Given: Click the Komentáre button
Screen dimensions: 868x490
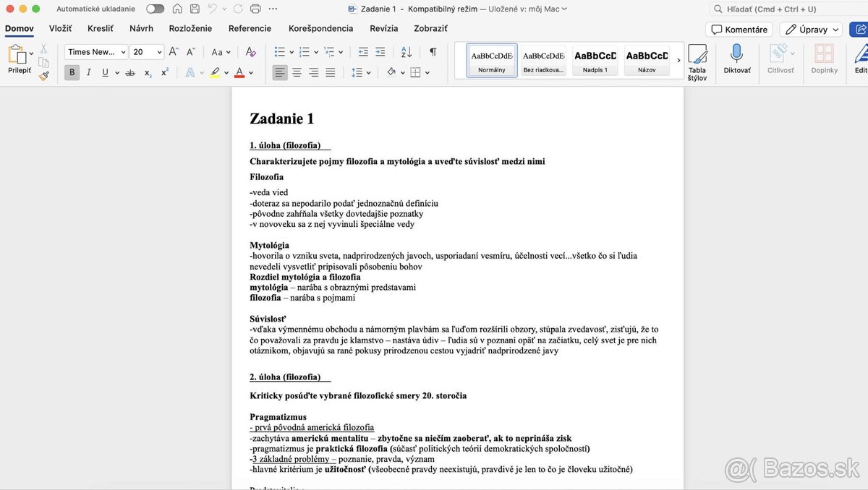Looking at the screenshot, I should (x=739, y=29).
